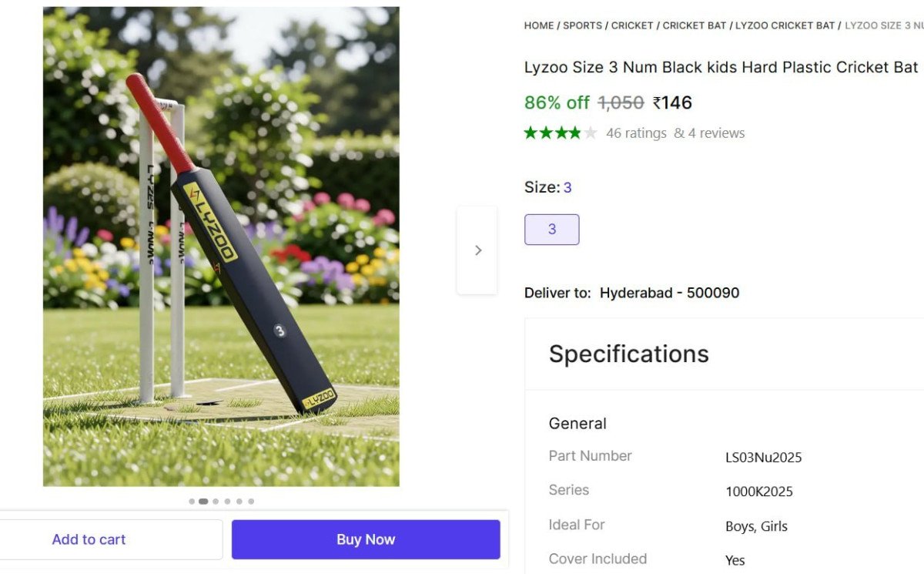Open the CRICKET BAT breadcrumb link
Viewport: 924px width, 574px height.
694,25
